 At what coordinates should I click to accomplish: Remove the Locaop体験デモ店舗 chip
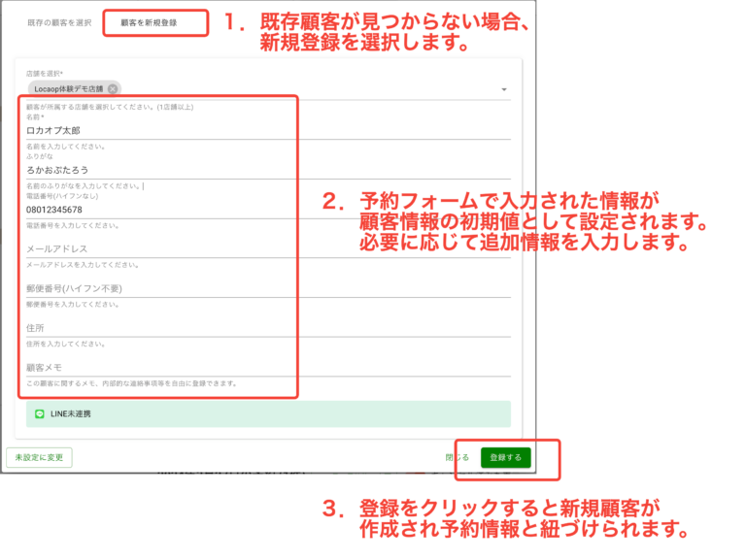click(x=113, y=89)
